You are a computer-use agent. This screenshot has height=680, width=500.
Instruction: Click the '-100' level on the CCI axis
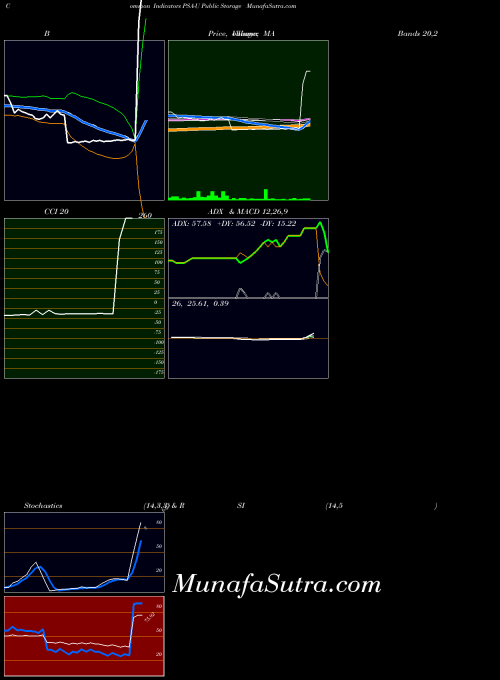pos(158,343)
